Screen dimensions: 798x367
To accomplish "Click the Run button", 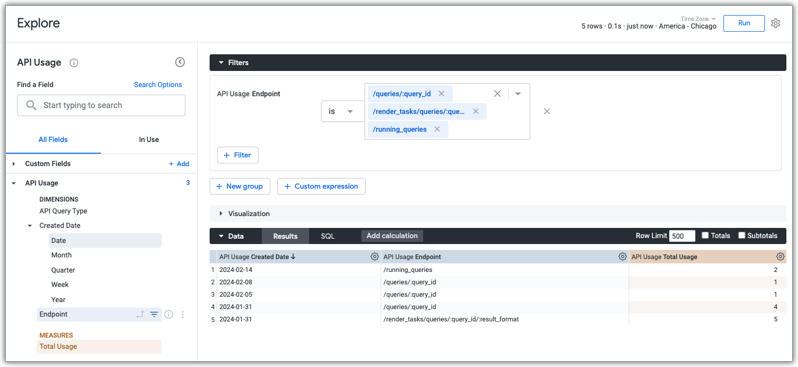I will point(744,23).
